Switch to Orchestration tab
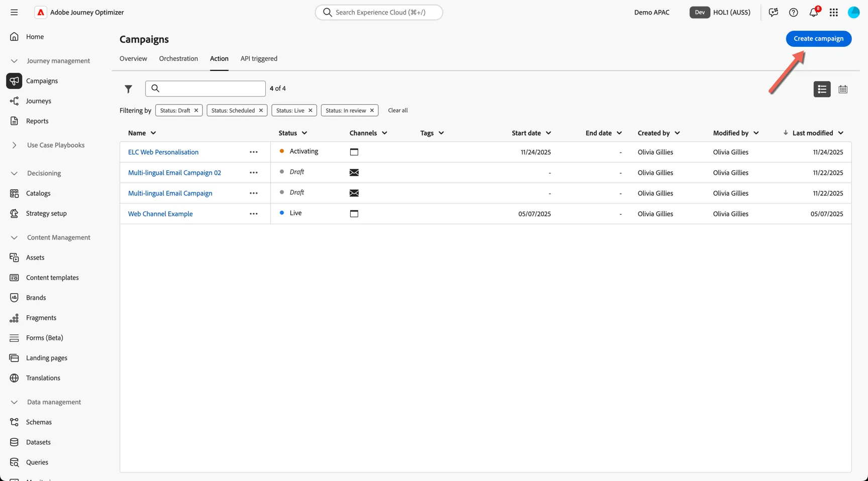 click(178, 59)
